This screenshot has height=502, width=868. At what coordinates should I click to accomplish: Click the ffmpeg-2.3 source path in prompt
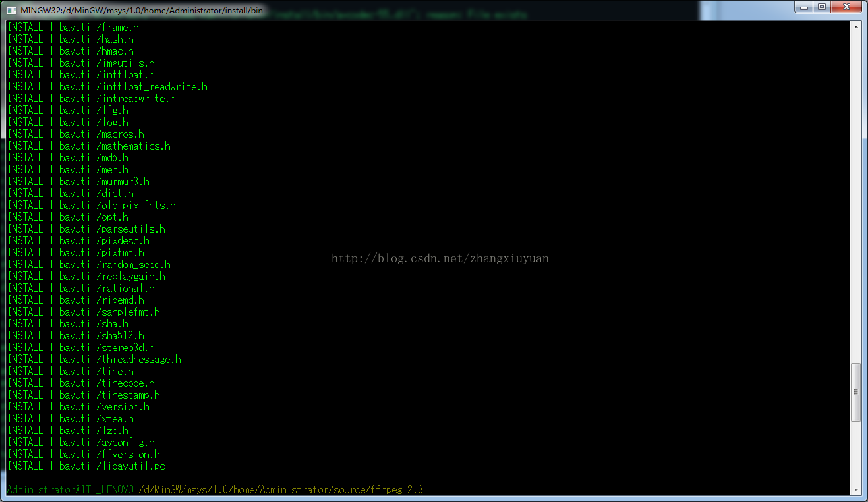click(x=281, y=490)
